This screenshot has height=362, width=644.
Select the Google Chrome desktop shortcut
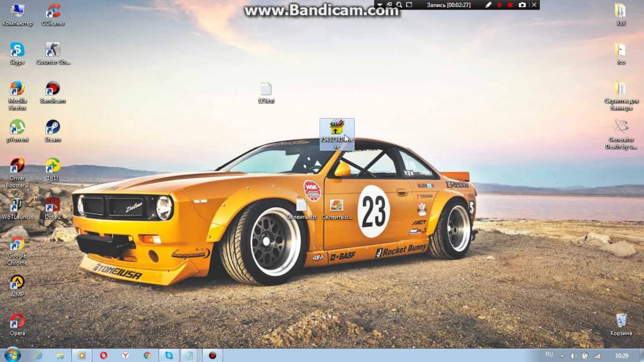coord(17,251)
